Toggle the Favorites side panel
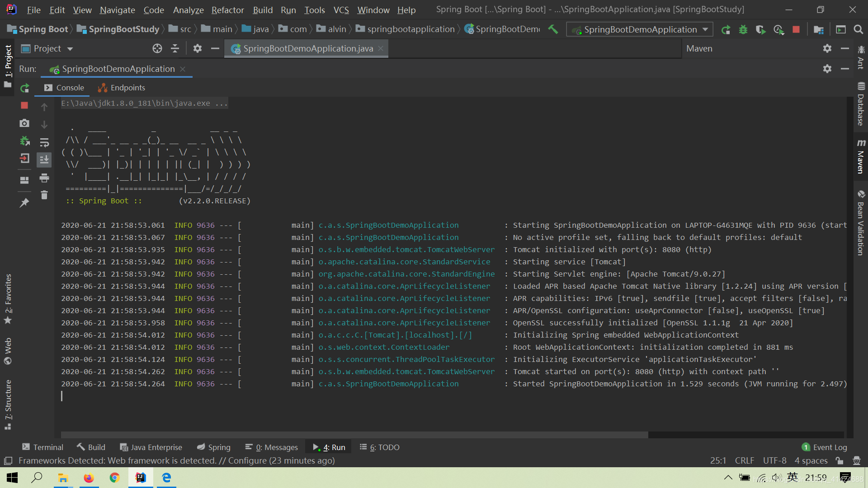Image resolution: width=868 pixels, height=488 pixels. [x=8, y=299]
